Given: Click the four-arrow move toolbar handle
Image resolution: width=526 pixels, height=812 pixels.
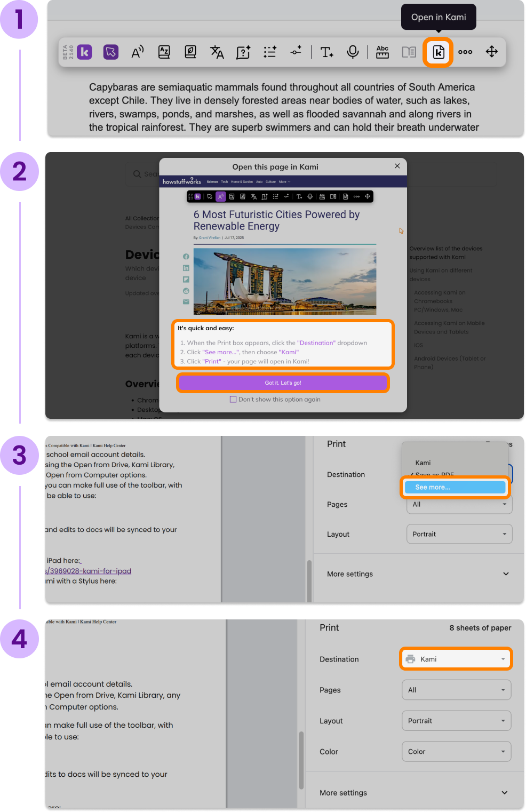Looking at the screenshot, I should click(x=492, y=52).
